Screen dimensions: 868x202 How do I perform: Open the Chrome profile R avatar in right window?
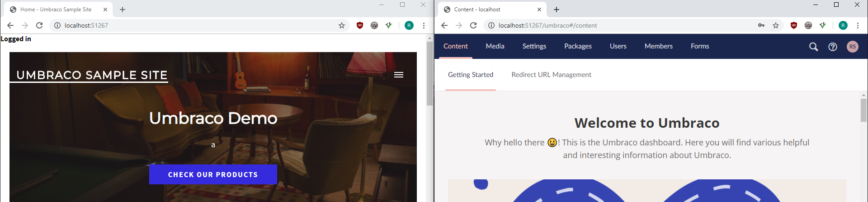[843, 25]
